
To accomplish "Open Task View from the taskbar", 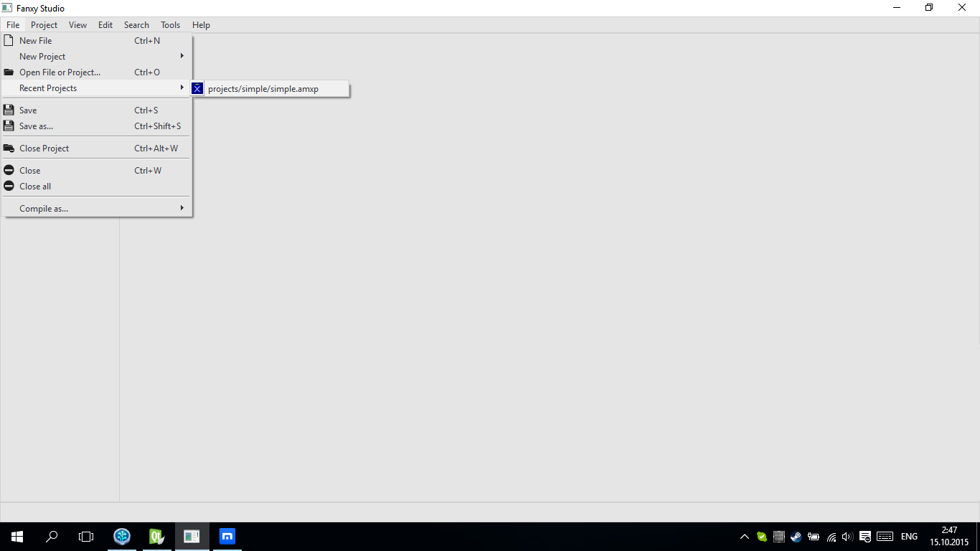I will [86, 537].
